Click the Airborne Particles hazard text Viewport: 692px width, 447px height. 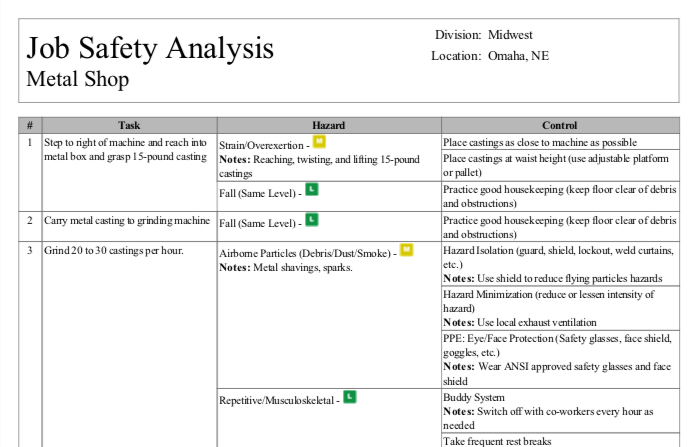[305, 253]
